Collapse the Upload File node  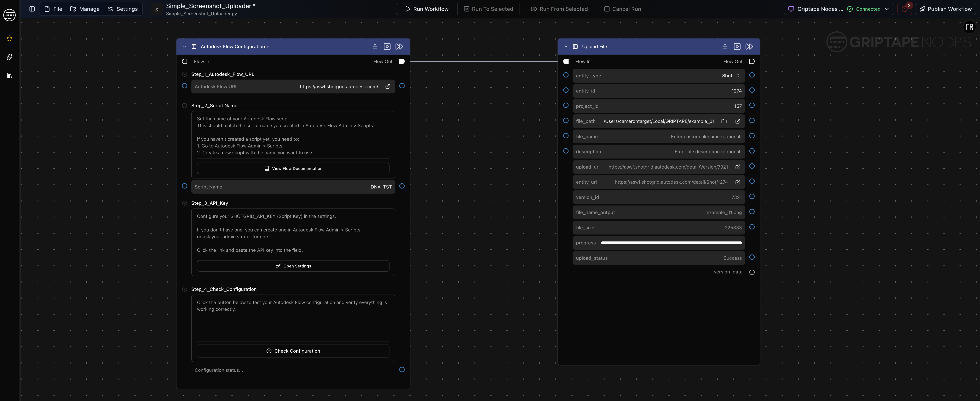[x=566, y=46]
